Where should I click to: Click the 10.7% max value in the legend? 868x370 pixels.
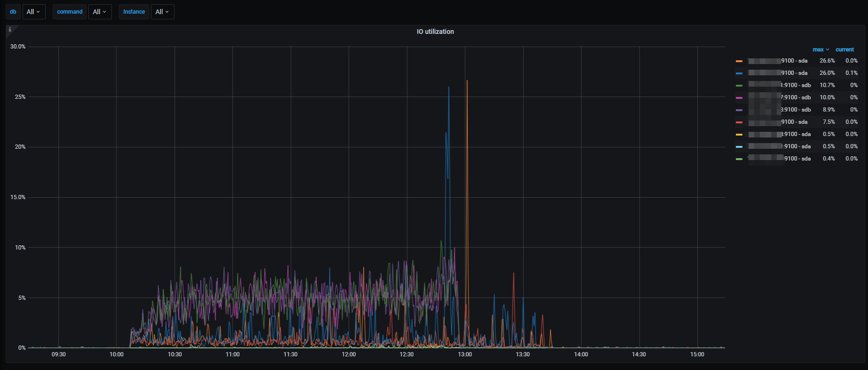(x=827, y=85)
